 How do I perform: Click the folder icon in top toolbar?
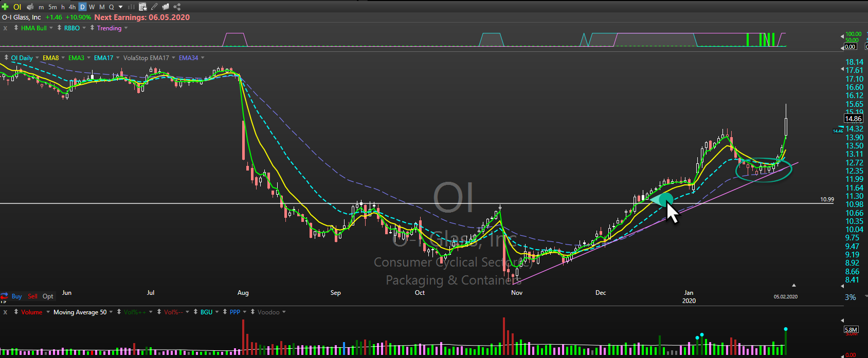166,7
